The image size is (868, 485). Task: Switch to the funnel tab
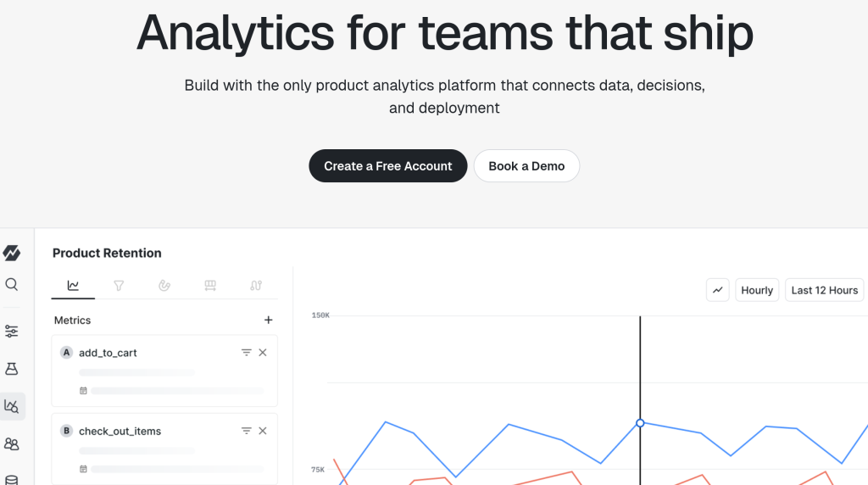(x=119, y=286)
